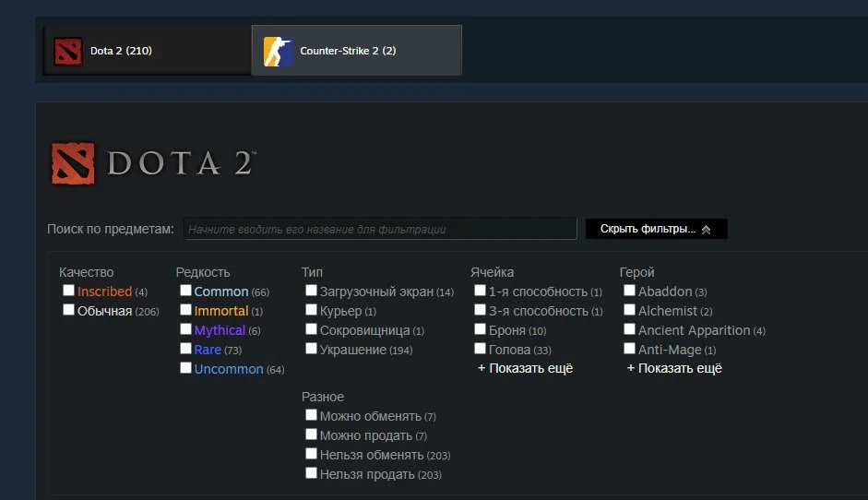Click the Герой column heading
Image resolution: width=868 pixels, height=500 pixels.
click(637, 272)
